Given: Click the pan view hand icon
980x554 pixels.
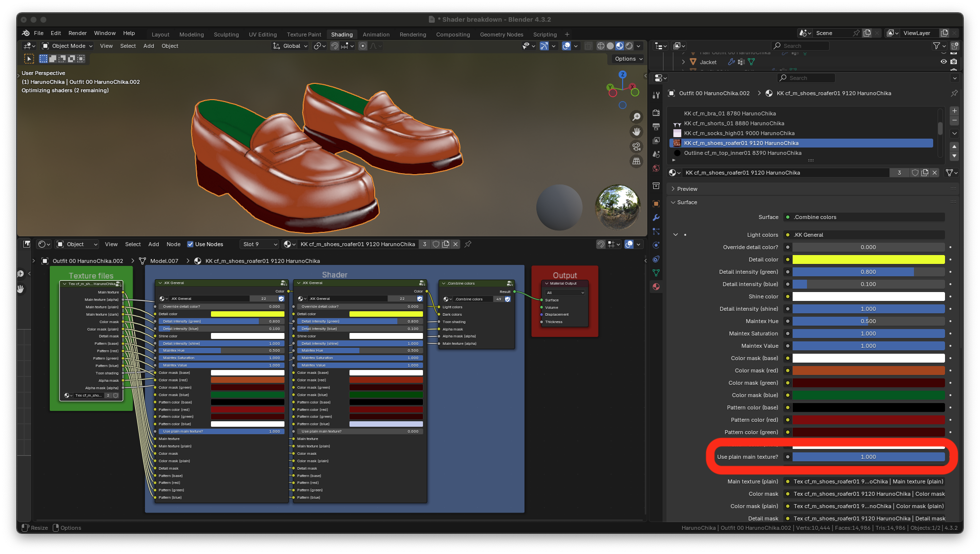Looking at the screenshot, I should coord(636,132).
